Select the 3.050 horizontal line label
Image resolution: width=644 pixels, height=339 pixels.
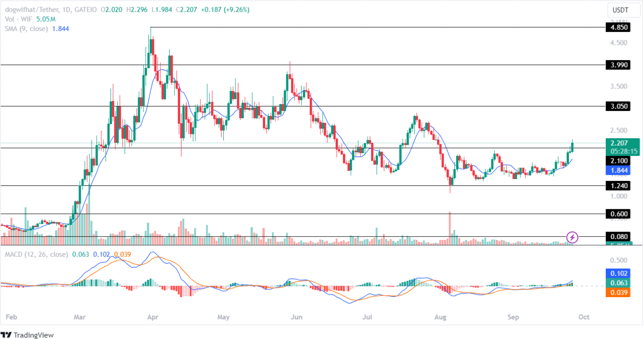click(x=618, y=106)
